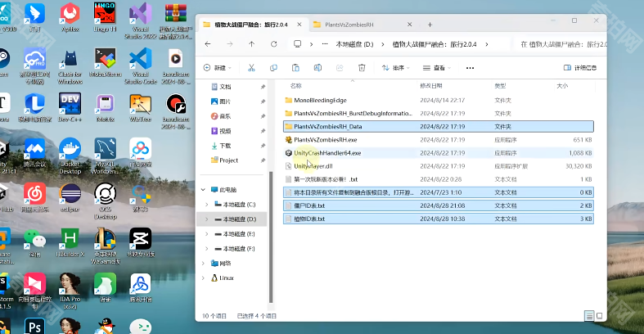Image resolution: width=644 pixels, height=334 pixels.
Task: Open the 排序 sort dropdown
Action: [x=395, y=68]
